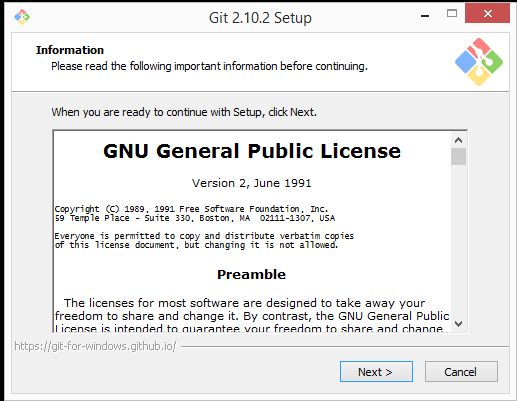
Task: Click the GNU General Public License heading
Action: 252,151
